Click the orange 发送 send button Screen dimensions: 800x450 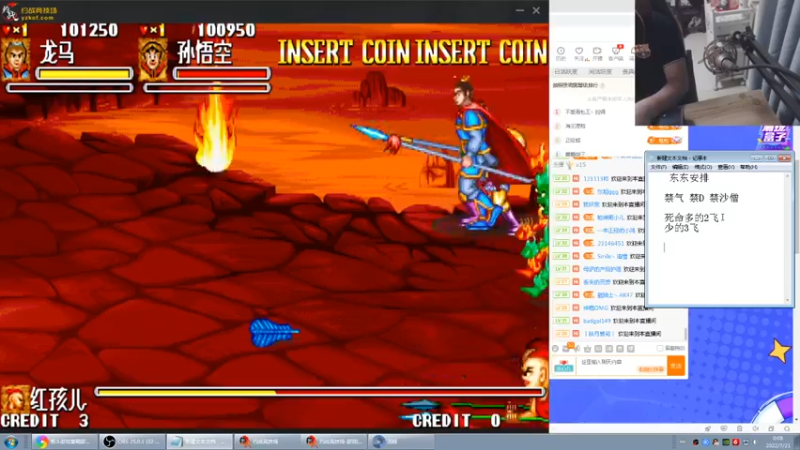pyautogui.click(x=676, y=365)
